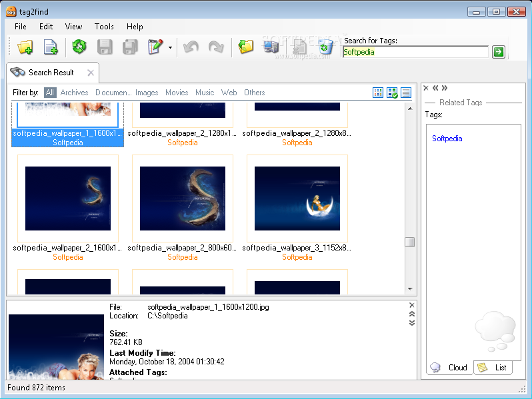Image resolution: width=532 pixels, height=399 pixels.
Task: Click the file name softpedia_wallpaper_1_1600x1200.jpg
Action: point(208,307)
